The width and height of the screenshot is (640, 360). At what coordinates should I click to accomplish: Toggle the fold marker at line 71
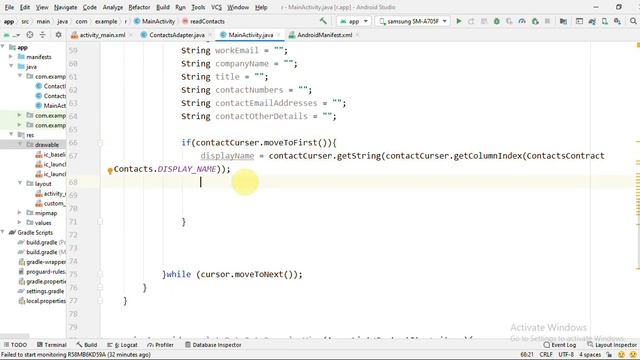[100, 222]
